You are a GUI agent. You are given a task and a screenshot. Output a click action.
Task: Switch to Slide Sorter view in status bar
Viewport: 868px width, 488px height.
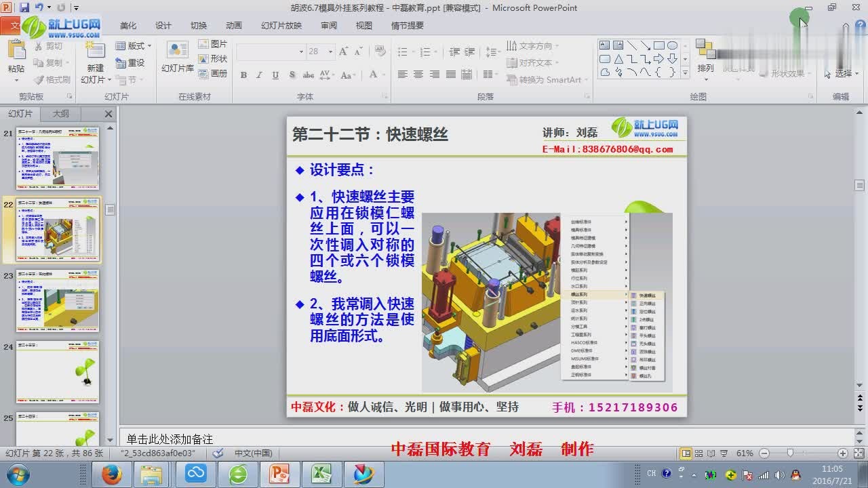[699, 453]
